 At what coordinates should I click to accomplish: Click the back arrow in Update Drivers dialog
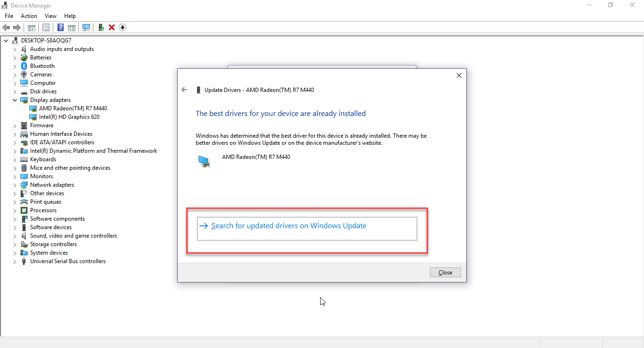click(x=184, y=89)
